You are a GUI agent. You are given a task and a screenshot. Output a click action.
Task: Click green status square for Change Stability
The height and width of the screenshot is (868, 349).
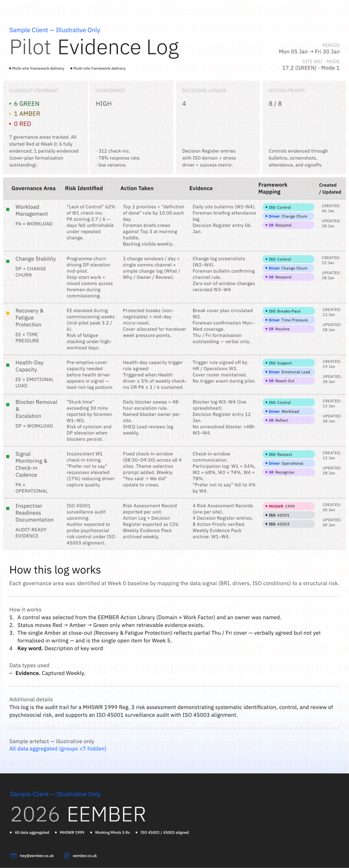pos(8,261)
